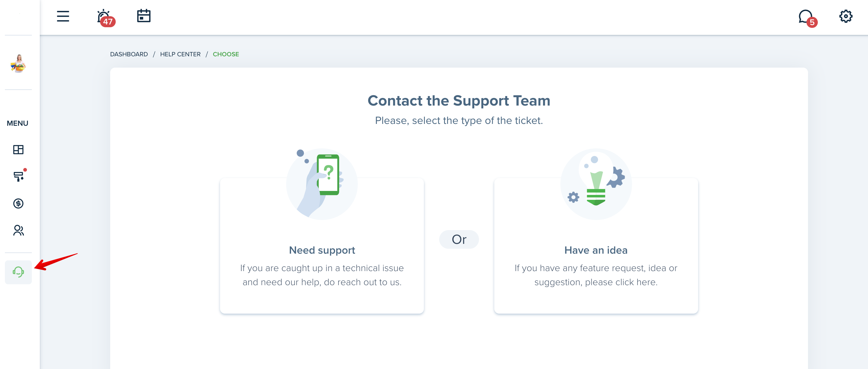
Task: Open the paint roller sidebar icon
Action: pos(19,176)
